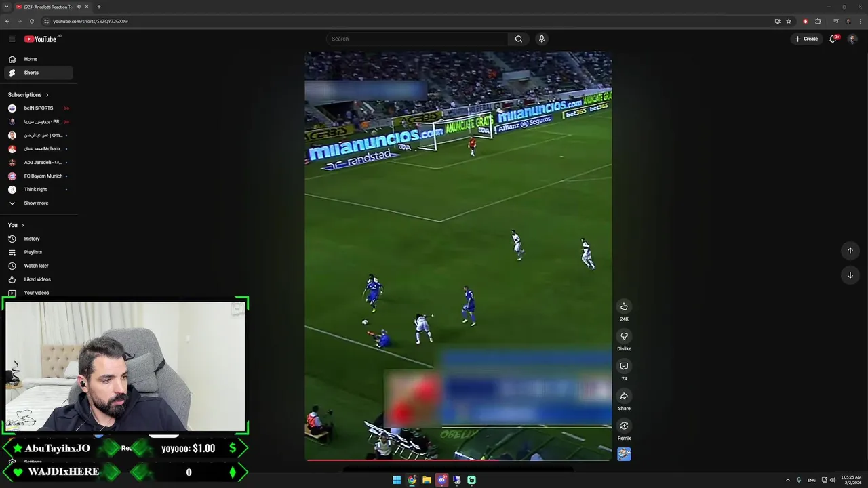The height and width of the screenshot is (488, 868).
Task: Install app icon in the address bar
Action: (777, 21)
